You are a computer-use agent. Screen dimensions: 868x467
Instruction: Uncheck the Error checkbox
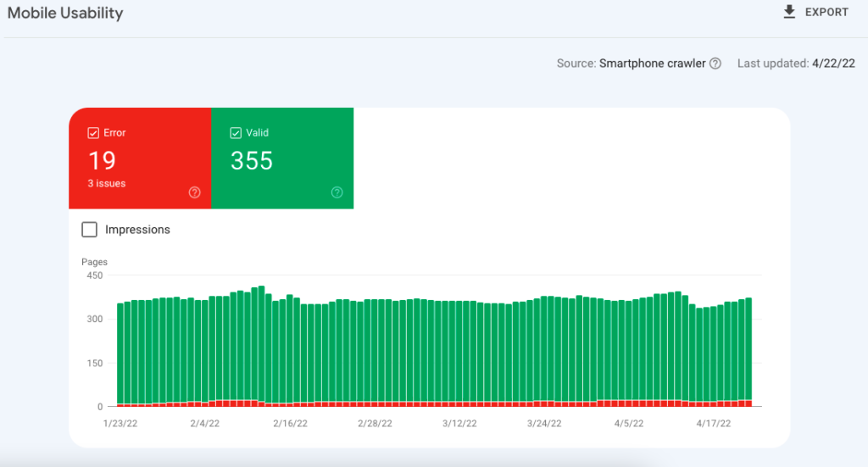(x=93, y=133)
